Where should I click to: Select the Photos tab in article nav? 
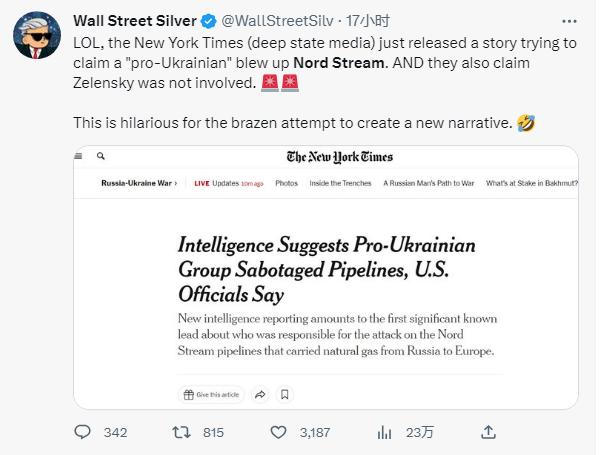point(287,184)
